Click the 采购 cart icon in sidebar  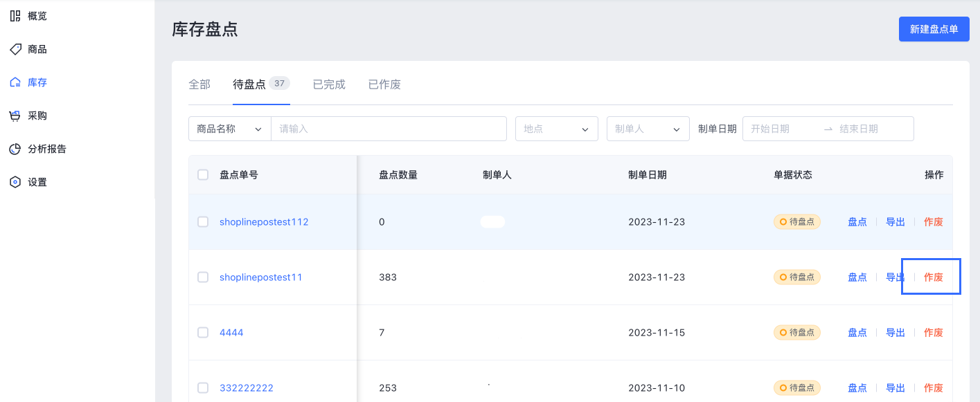click(x=15, y=116)
